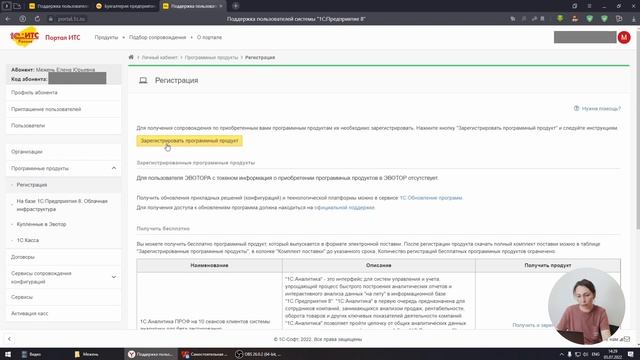
Task: Open the Windows Start button
Action: pyautogui.click(x=8, y=354)
